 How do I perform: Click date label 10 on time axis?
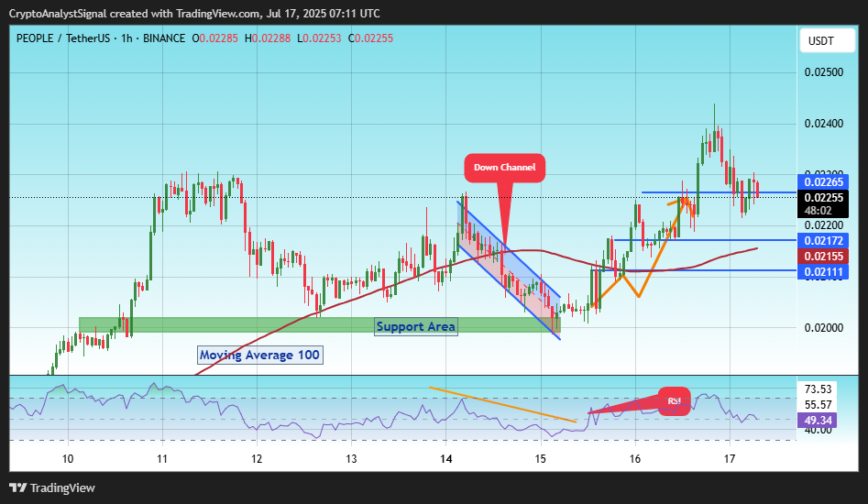[x=68, y=458]
